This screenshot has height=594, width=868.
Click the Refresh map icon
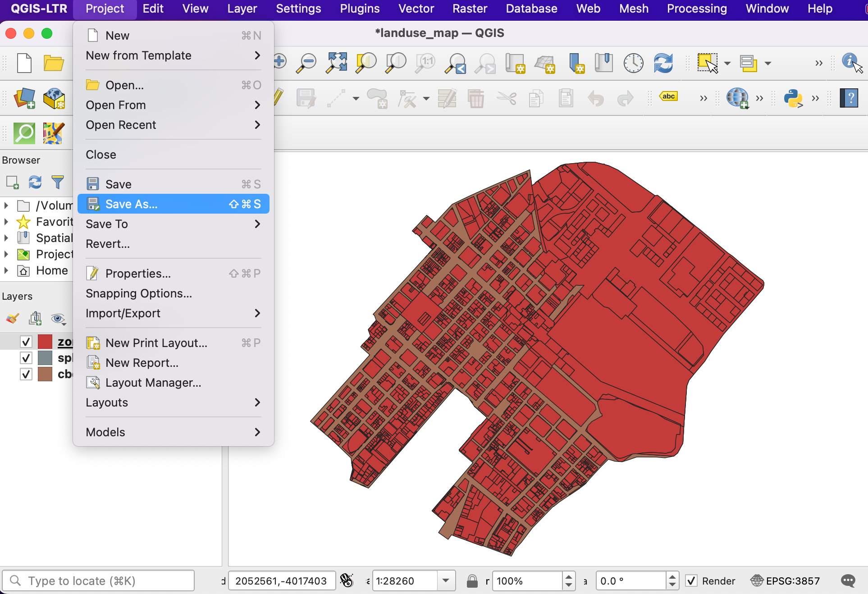tap(663, 63)
